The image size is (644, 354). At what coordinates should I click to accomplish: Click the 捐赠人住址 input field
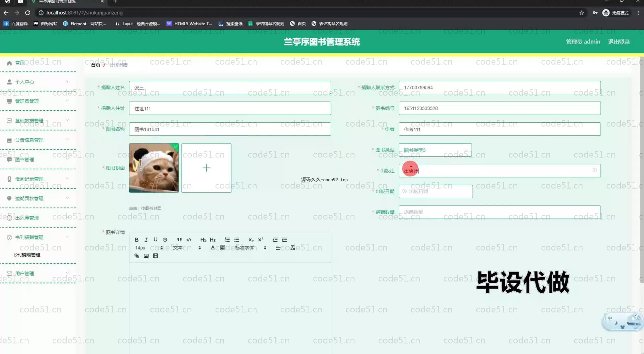230,108
